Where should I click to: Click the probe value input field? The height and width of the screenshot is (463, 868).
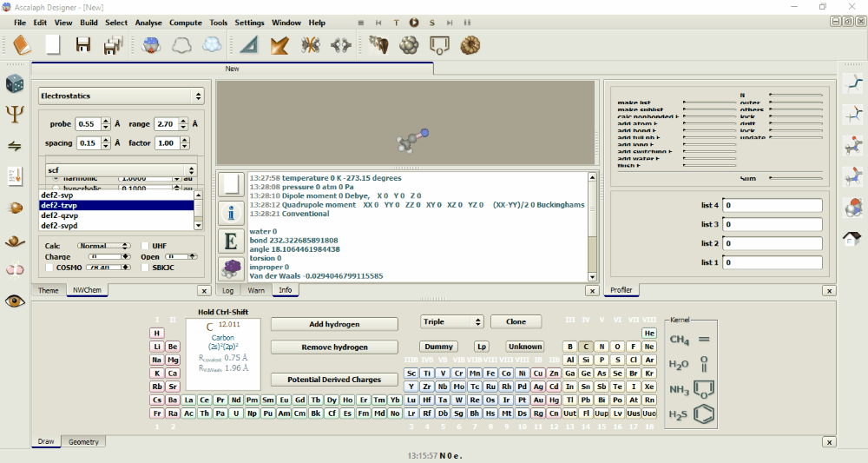[89, 124]
